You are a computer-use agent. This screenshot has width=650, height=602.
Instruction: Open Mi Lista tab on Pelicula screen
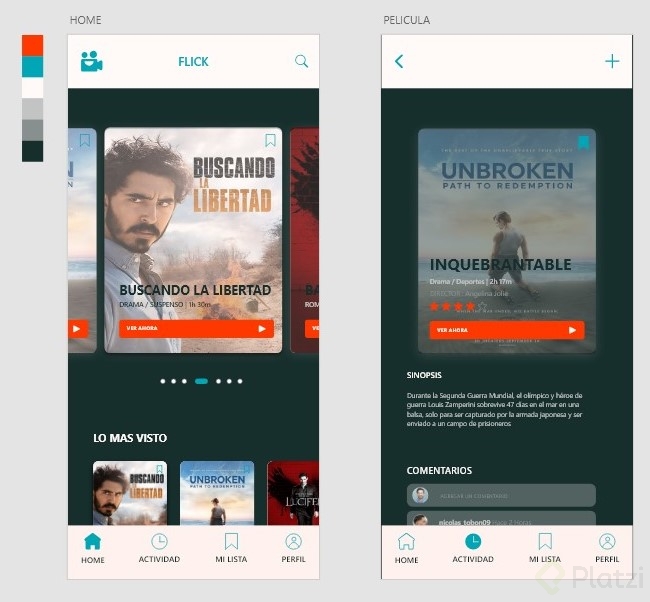coord(545,549)
